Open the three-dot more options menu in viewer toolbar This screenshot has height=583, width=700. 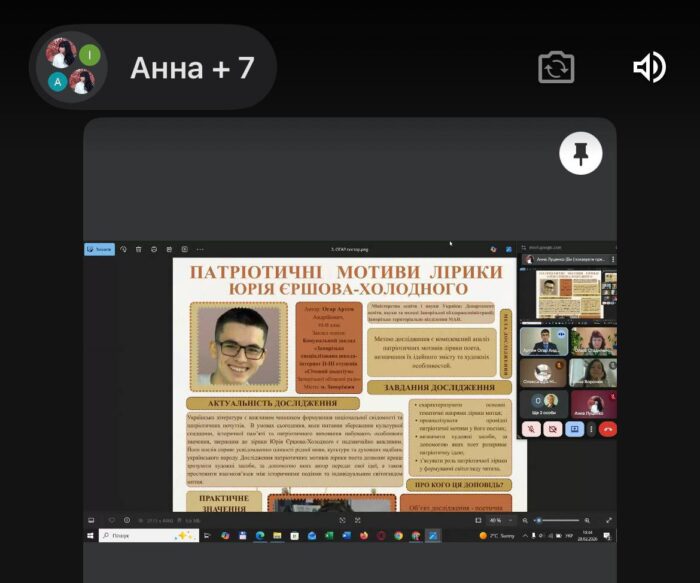199,249
